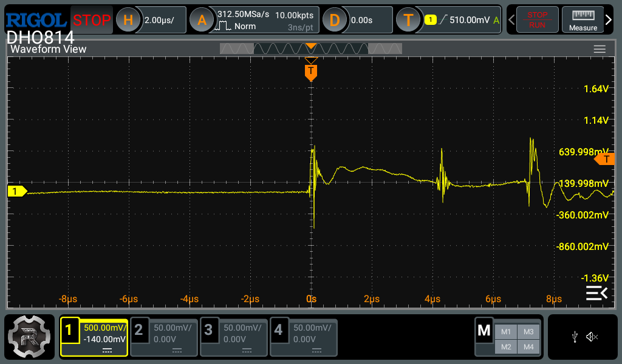Click the muted speaker icon
The image size is (622, 364).
click(592, 337)
